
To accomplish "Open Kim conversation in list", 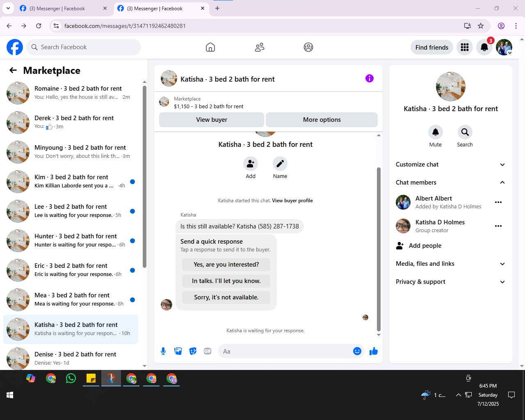I will pyautogui.click(x=71, y=182).
